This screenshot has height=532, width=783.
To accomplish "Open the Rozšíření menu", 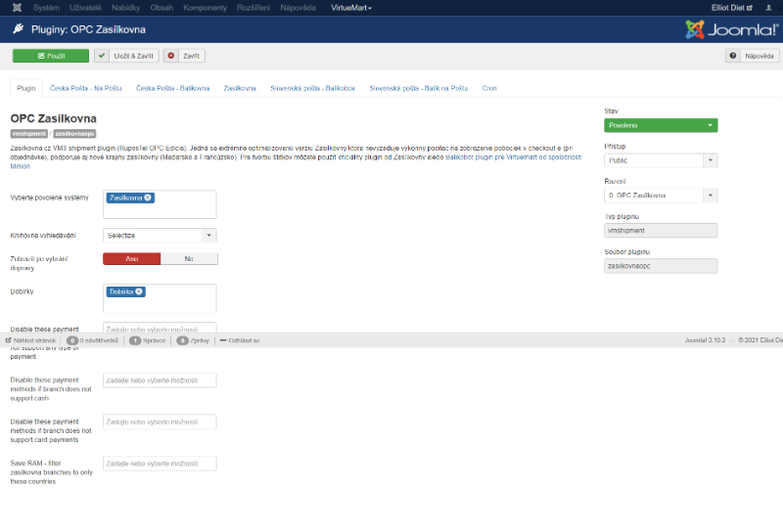I will [253, 8].
